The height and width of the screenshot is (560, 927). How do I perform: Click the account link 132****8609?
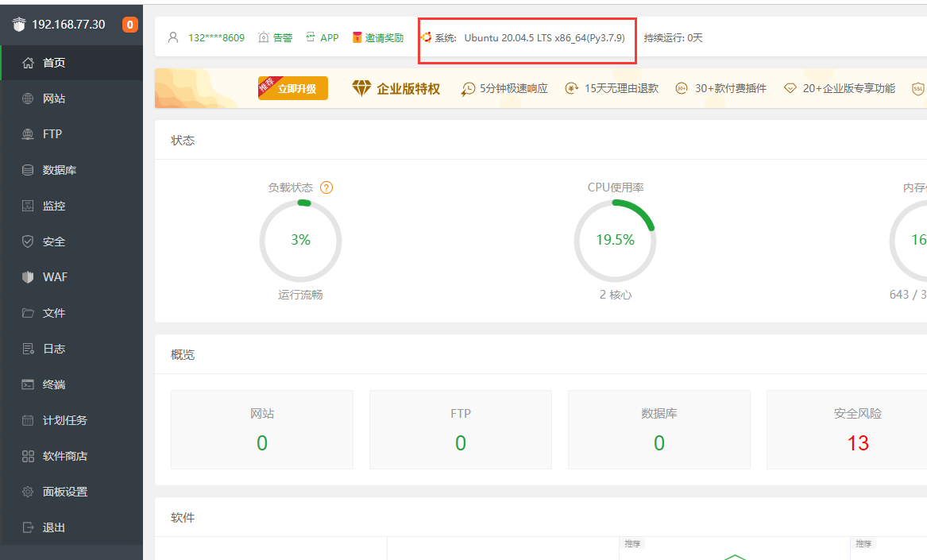click(x=216, y=38)
